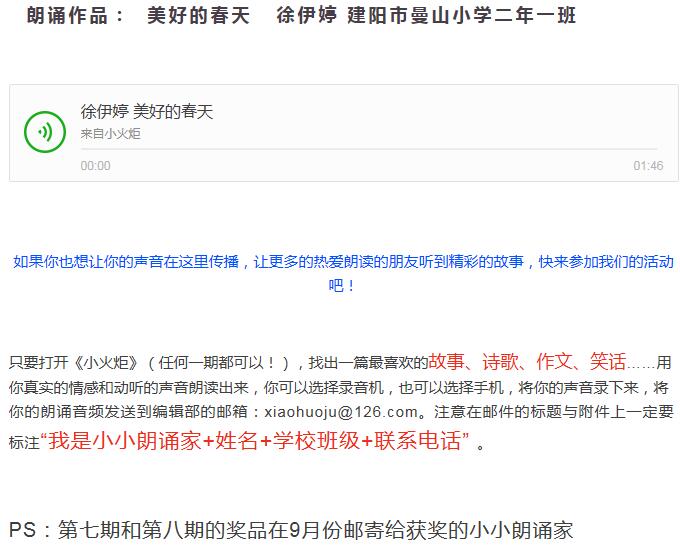Click the elapsed time 00:00
The width and height of the screenshot is (680, 556).
coord(95,166)
